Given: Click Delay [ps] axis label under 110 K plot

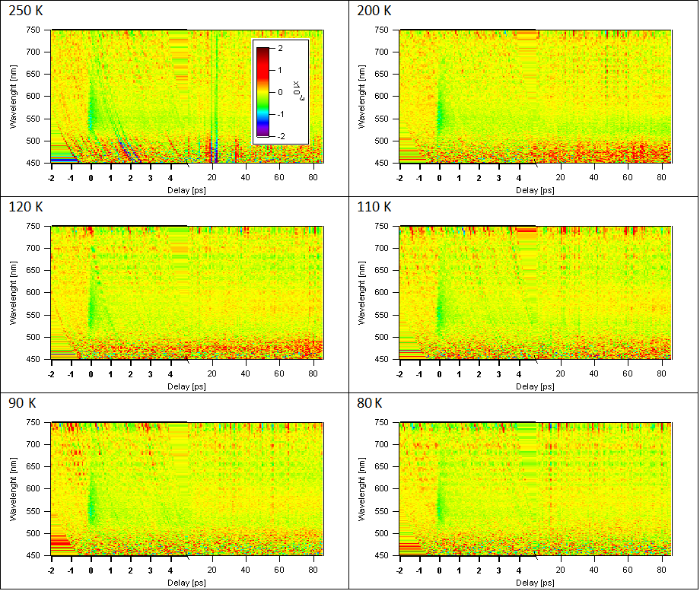Looking at the screenshot, I should [535, 386].
